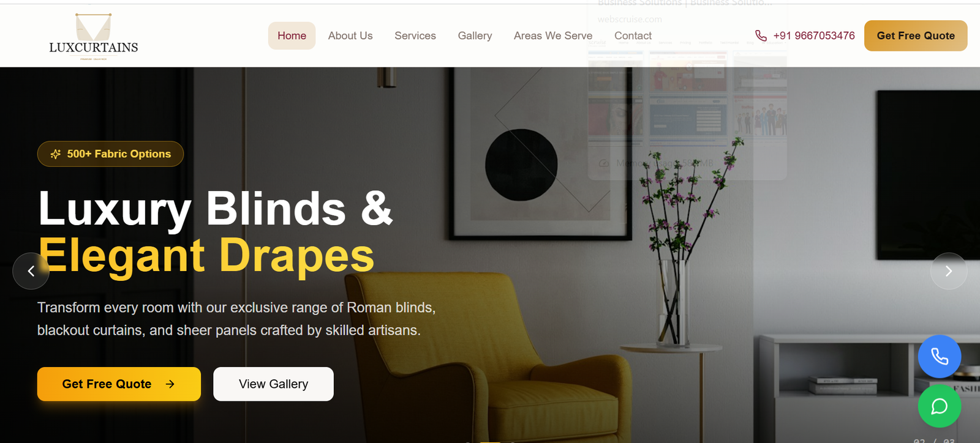
Task: Click the Elegant Drapes headline text
Action: [x=206, y=256]
